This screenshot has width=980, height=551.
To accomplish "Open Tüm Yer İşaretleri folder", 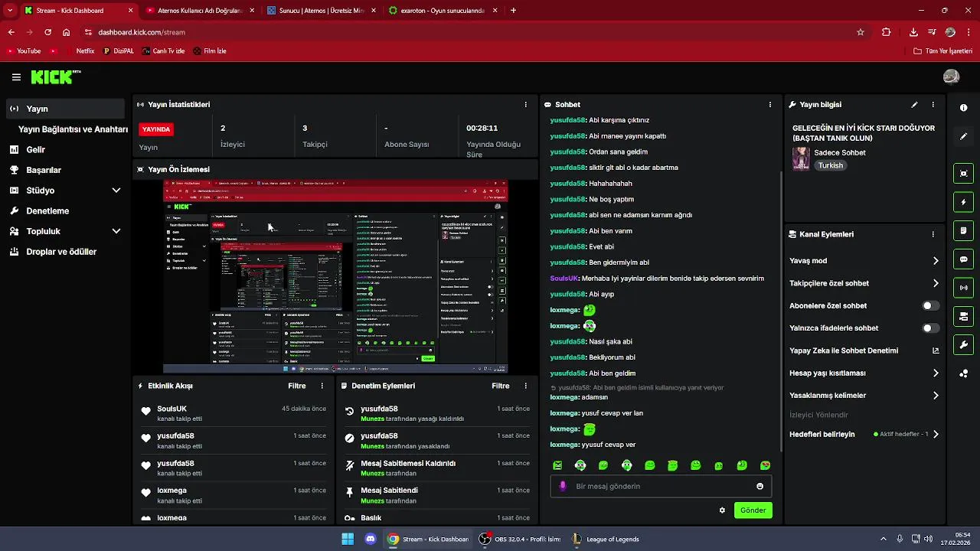I will pos(942,51).
